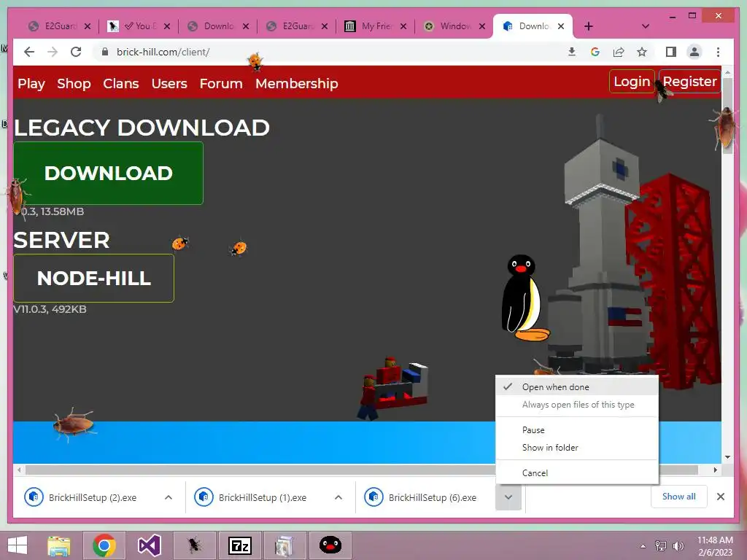The image size is (747, 560).
Task: Open 7-Zip from the taskbar
Action: [239, 545]
